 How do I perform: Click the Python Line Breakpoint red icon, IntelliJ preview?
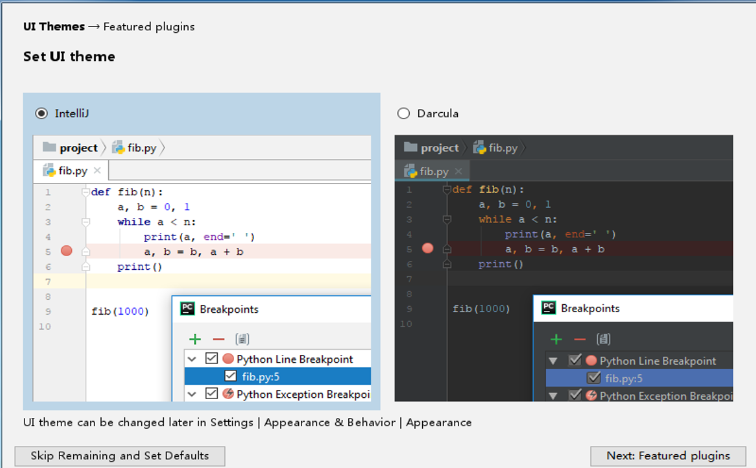[x=228, y=359]
